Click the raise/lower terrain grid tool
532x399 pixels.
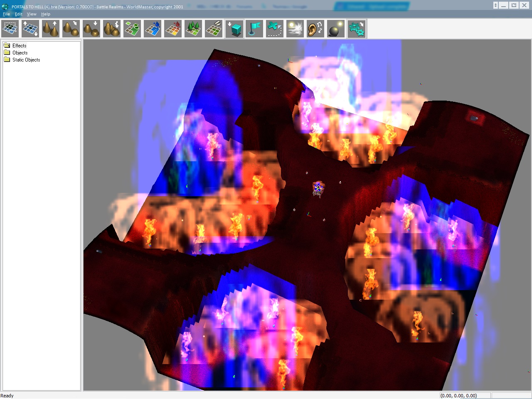click(30, 29)
